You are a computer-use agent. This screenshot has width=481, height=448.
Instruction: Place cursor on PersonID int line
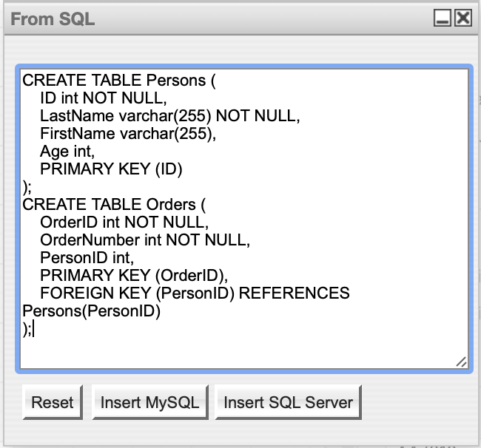[x=87, y=258]
